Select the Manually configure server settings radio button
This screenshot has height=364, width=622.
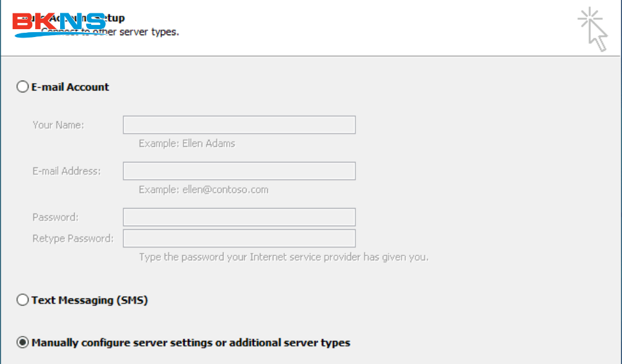(x=22, y=343)
